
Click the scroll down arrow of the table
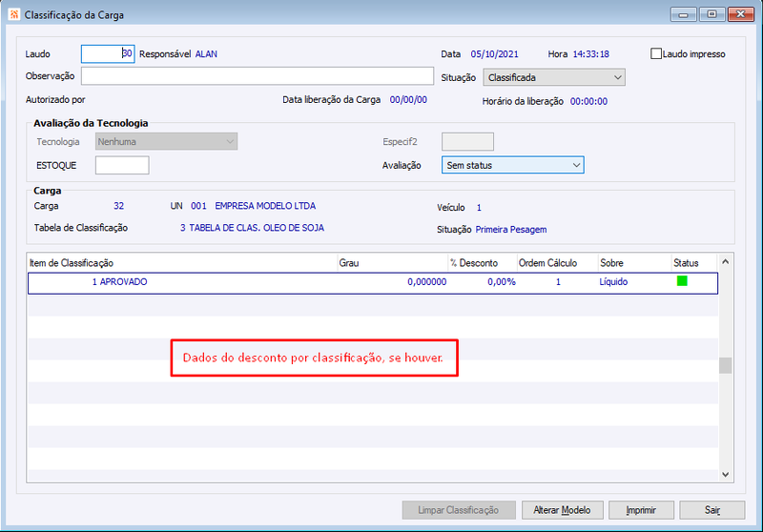pos(725,475)
